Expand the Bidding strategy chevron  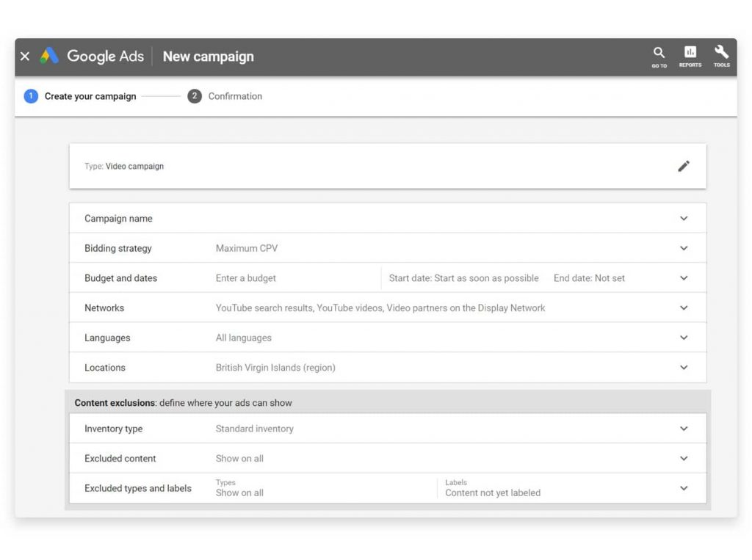(684, 248)
